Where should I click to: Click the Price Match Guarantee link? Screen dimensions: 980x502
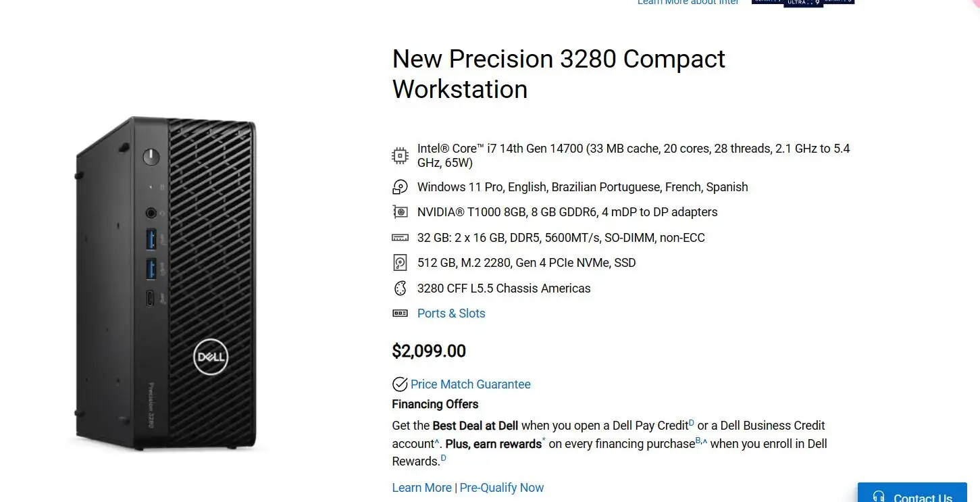470,384
